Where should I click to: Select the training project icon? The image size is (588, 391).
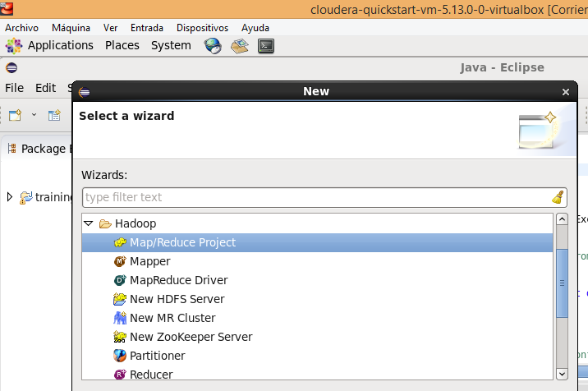(x=26, y=197)
